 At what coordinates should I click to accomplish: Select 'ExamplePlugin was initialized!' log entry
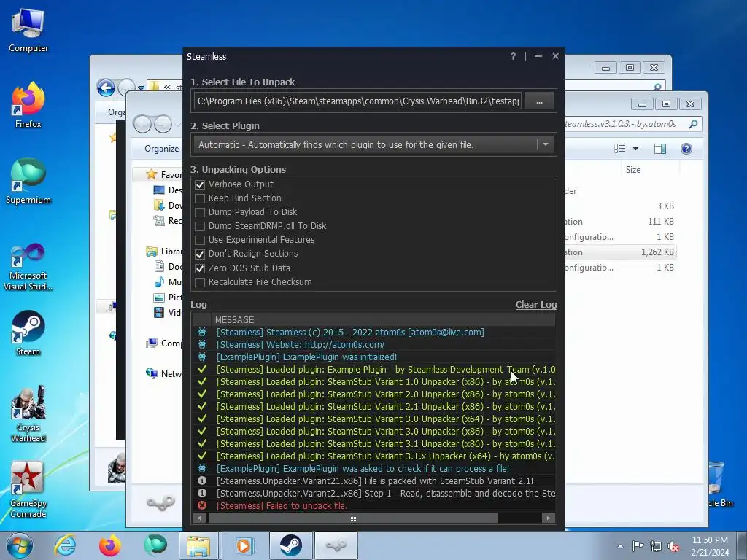click(x=374, y=357)
